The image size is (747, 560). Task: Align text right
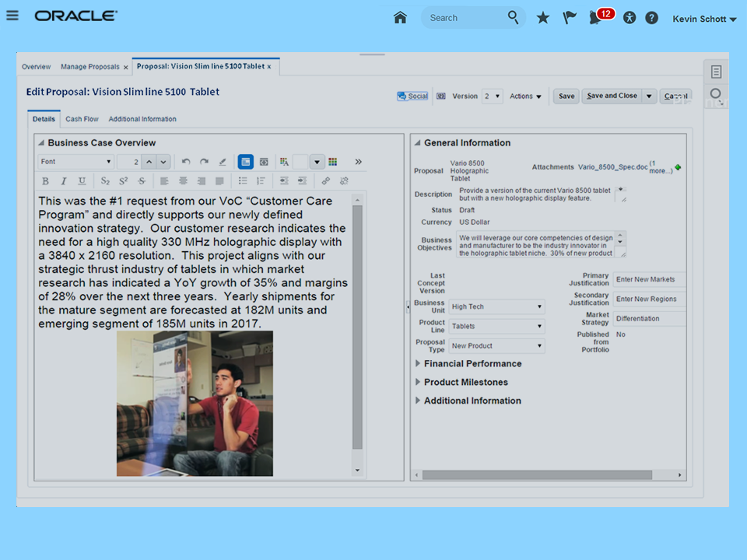(x=201, y=181)
